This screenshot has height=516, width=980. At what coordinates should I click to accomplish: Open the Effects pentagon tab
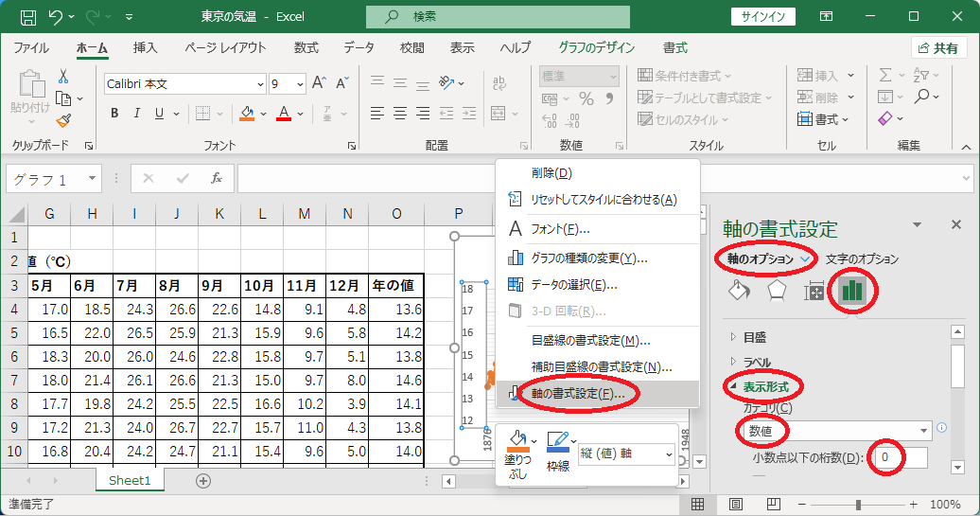pyautogui.click(x=777, y=291)
